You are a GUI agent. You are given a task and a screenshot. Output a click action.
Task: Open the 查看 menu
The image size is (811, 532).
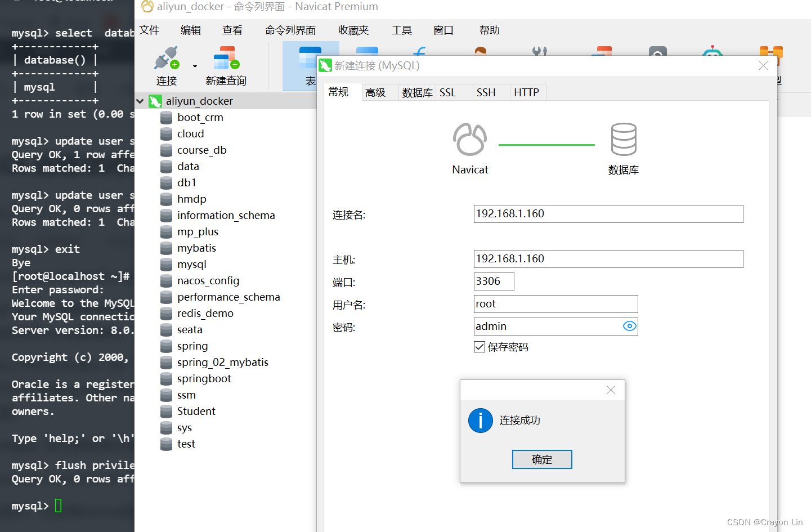232,30
